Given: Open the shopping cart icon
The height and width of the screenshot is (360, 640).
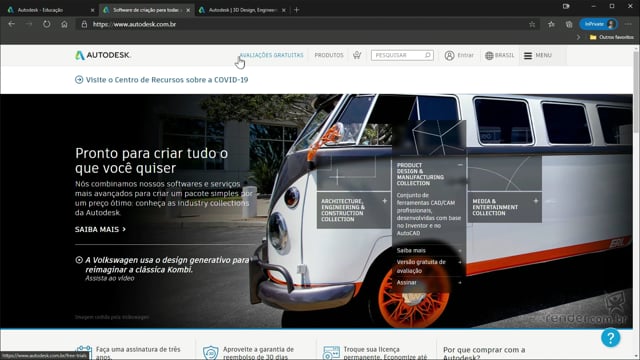Looking at the screenshot, I should tap(357, 55).
